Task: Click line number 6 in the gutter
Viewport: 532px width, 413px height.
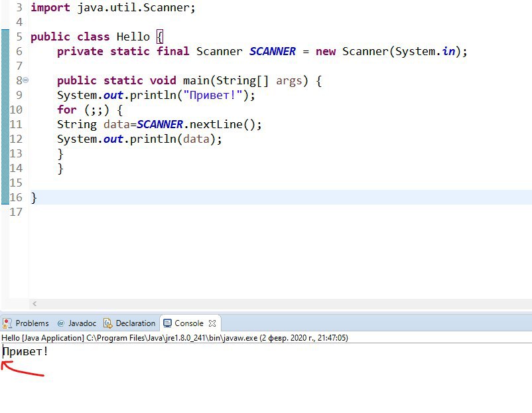Action: click(x=19, y=51)
